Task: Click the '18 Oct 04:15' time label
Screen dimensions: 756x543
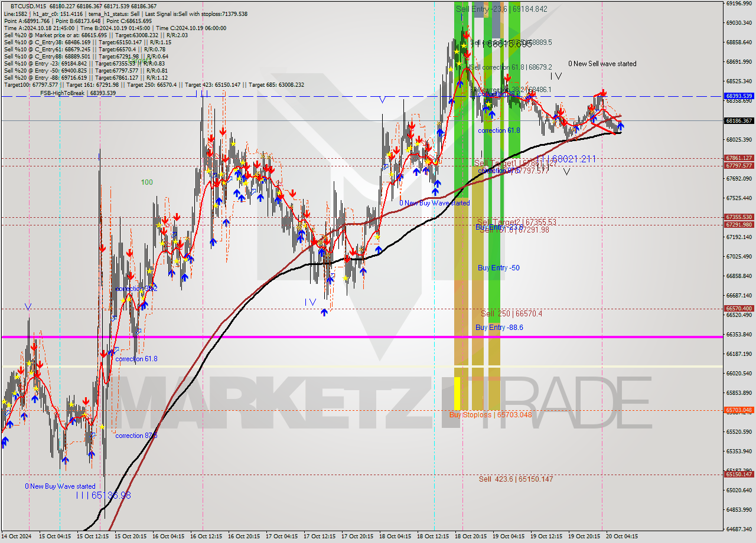Action: pos(395,537)
